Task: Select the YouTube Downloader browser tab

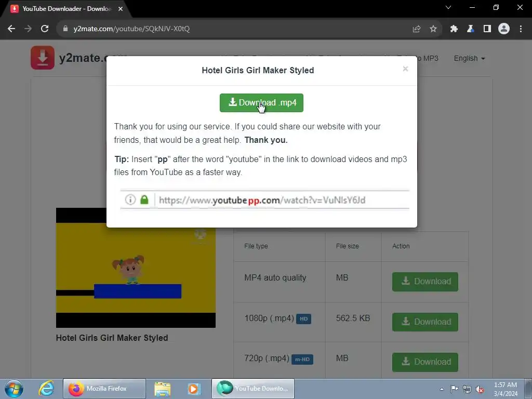Action: (66, 9)
